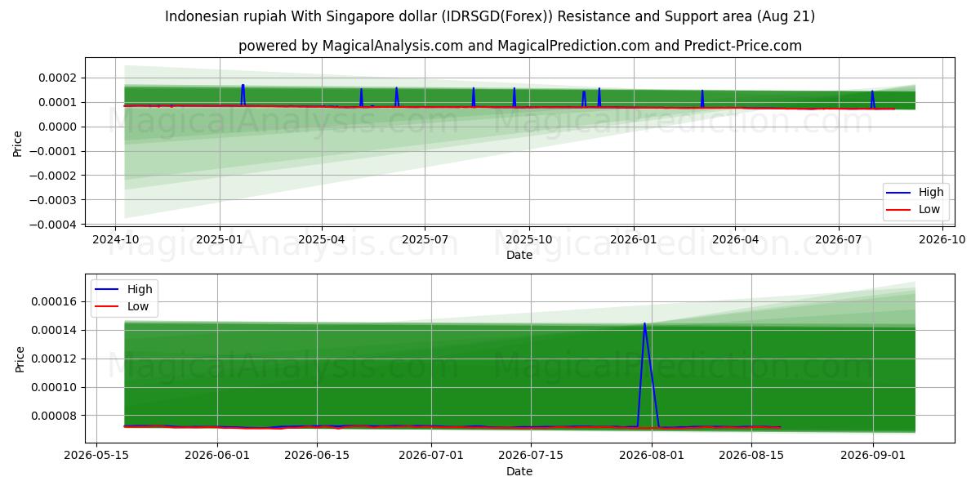Click the blue spike peak in the bottom chart

[x=644, y=324]
